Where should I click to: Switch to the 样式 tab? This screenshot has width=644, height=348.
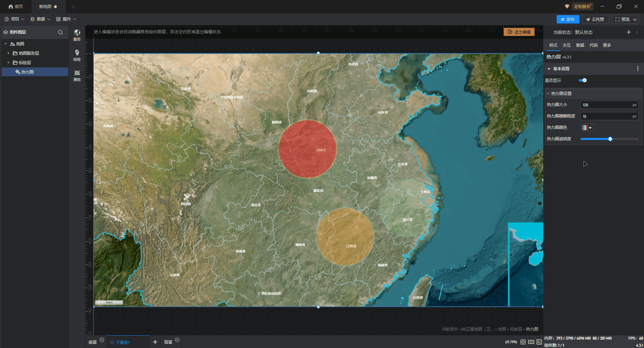[553, 45]
